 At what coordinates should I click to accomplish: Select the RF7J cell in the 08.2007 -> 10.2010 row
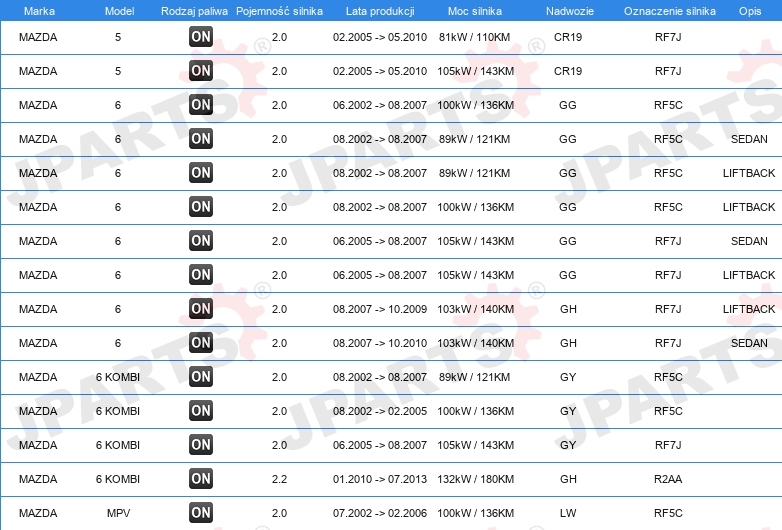tap(668, 343)
